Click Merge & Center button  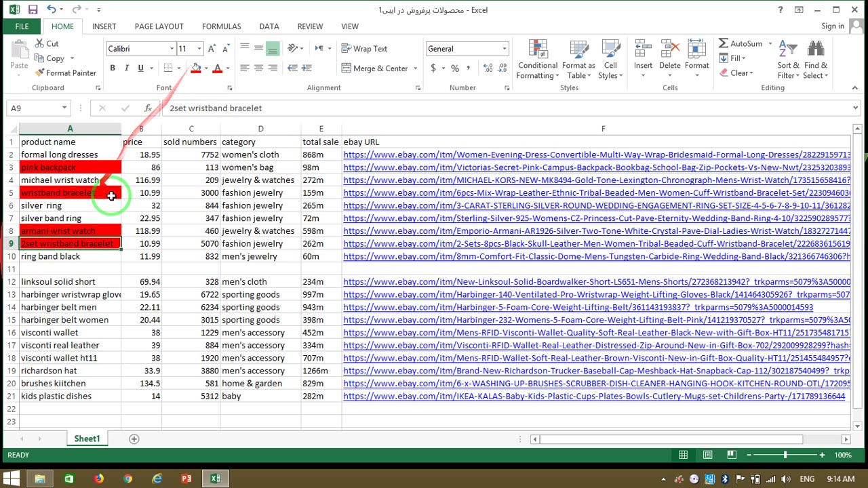point(375,68)
